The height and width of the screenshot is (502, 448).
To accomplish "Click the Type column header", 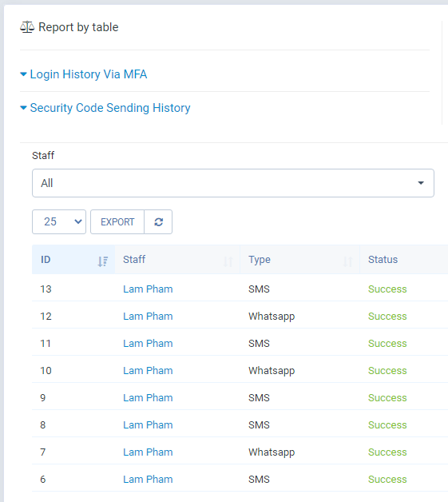I will [260, 260].
